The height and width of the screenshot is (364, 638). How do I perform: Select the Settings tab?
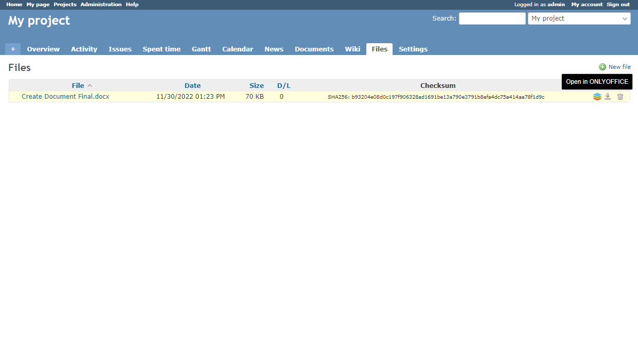[x=413, y=49]
